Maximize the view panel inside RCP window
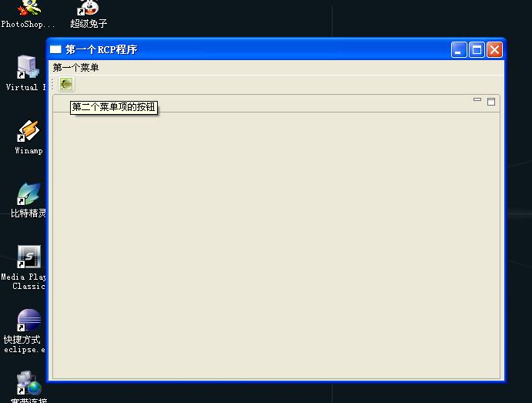 (x=491, y=102)
